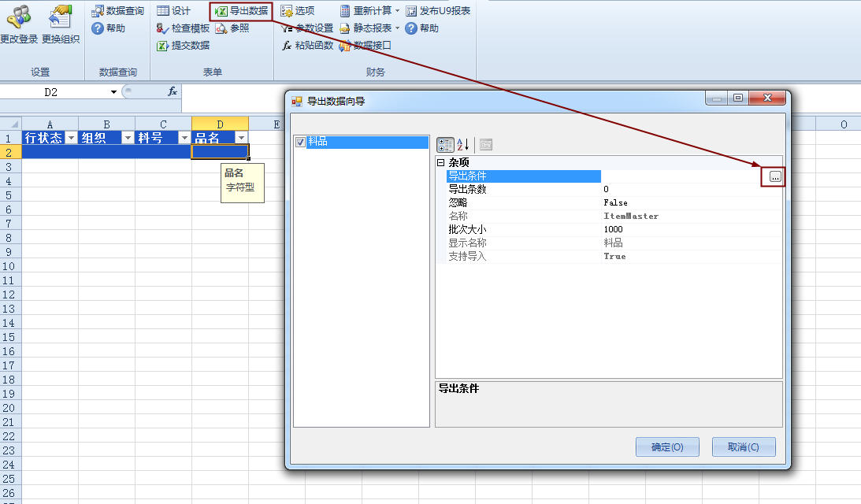
Task: Click the 确定(O) button
Action: pyautogui.click(x=667, y=447)
